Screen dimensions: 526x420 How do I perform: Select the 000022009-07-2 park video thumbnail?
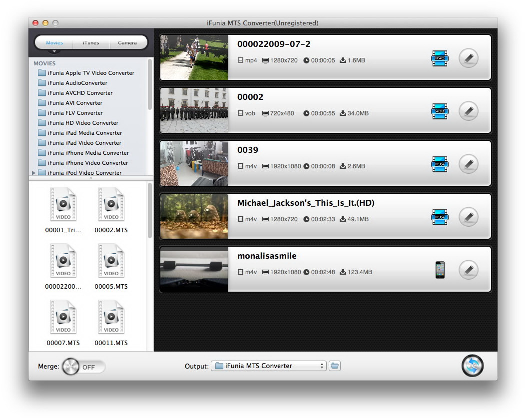coord(194,57)
